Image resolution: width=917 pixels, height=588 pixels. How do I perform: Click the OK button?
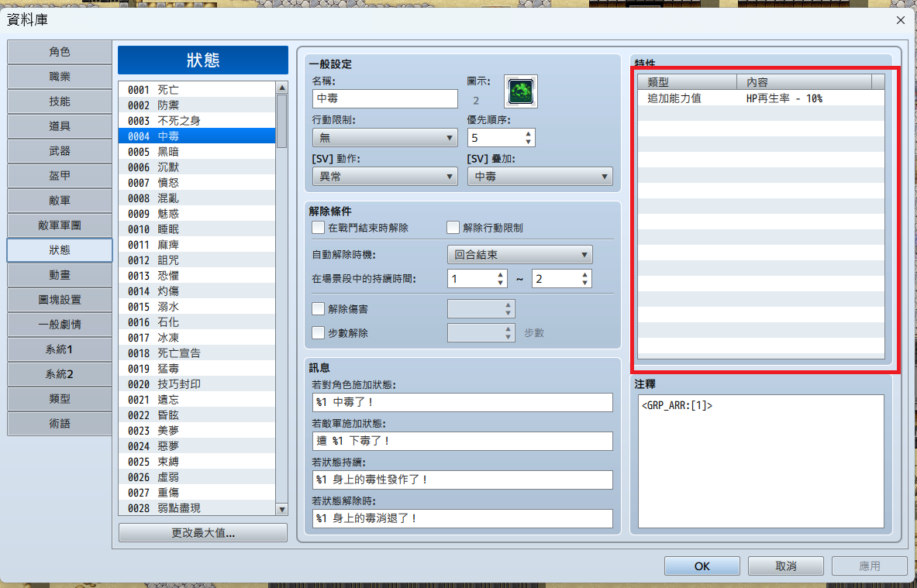click(702, 566)
